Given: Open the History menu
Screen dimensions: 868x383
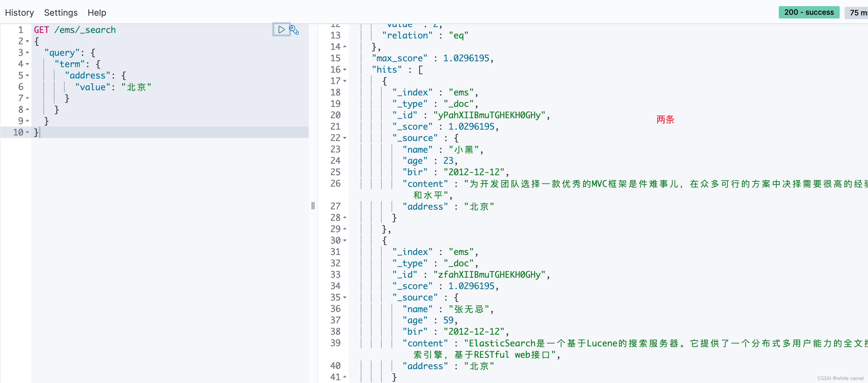Looking at the screenshot, I should pos(19,13).
